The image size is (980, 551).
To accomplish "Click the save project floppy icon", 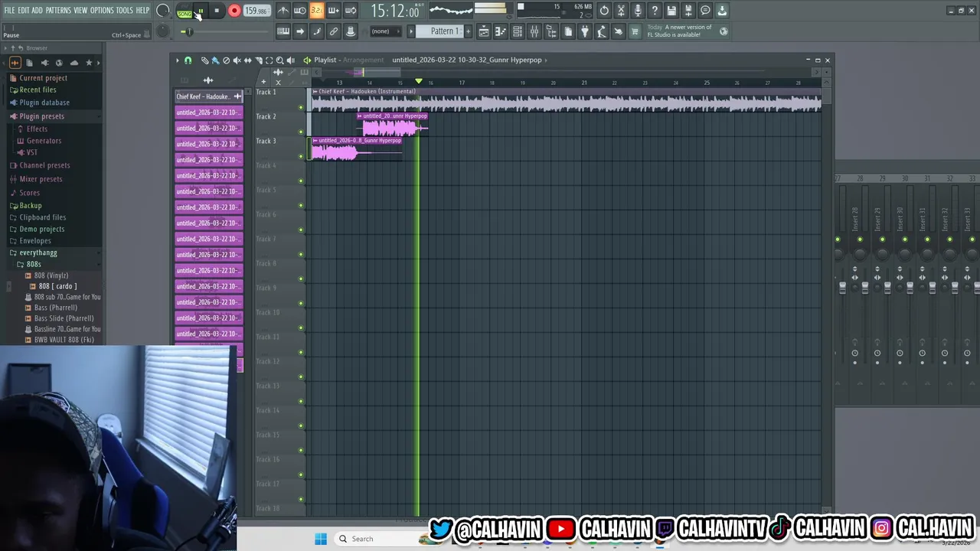I will tap(671, 11).
